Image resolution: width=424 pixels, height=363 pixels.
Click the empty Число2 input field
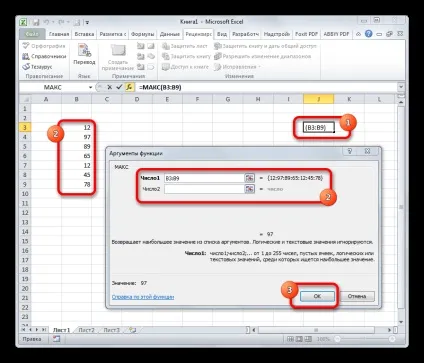point(204,189)
